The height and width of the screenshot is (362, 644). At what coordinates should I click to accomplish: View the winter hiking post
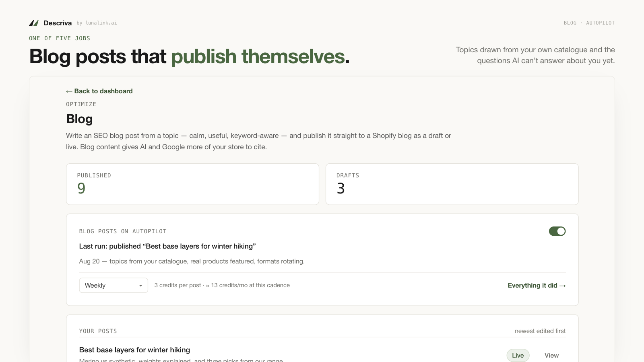coord(551,355)
